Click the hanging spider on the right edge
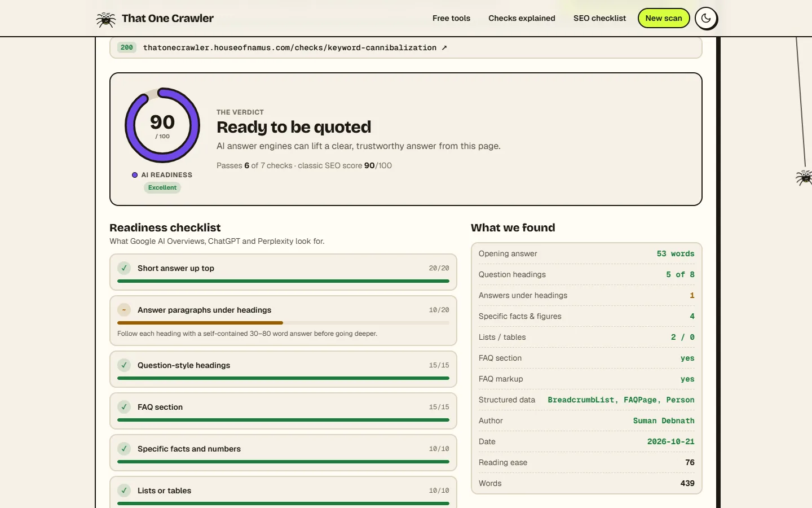This screenshot has width=812, height=508. pos(804,177)
